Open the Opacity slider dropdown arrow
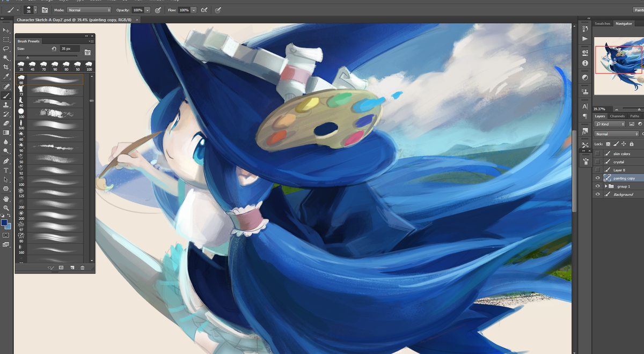The image size is (644, 354). [x=147, y=10]
